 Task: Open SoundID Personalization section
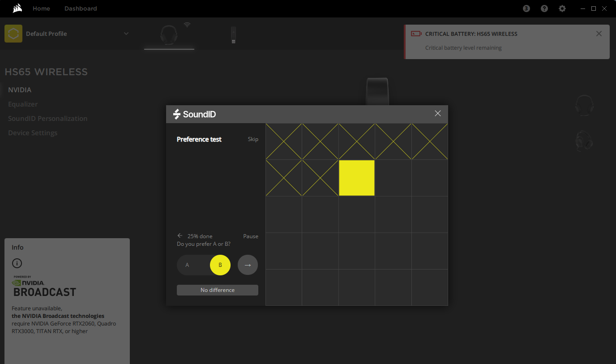48,119
